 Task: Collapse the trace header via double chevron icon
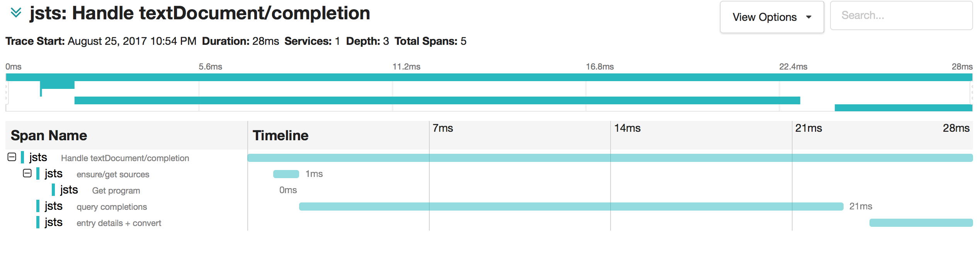15,13
